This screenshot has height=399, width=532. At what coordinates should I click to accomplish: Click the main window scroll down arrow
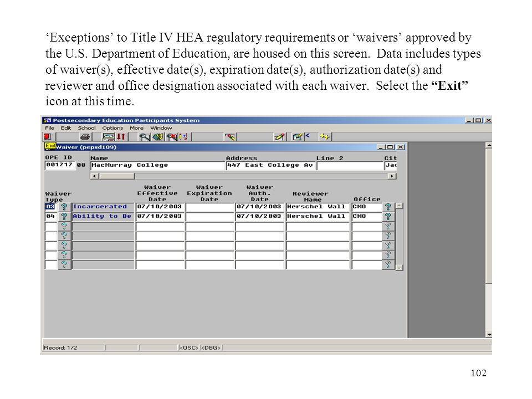(x=489, y=335)
